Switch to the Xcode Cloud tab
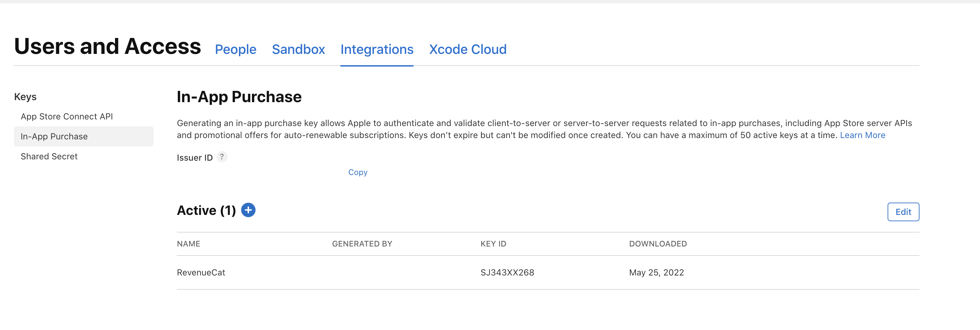 (x=467, y=49)
